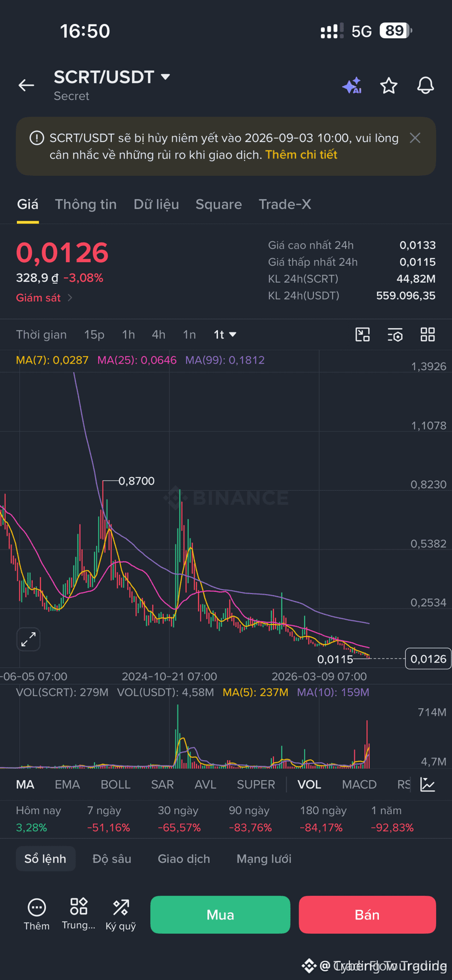Toggle the MACD sub-indicator
The image size is (452, 980).
click(359, 785)
